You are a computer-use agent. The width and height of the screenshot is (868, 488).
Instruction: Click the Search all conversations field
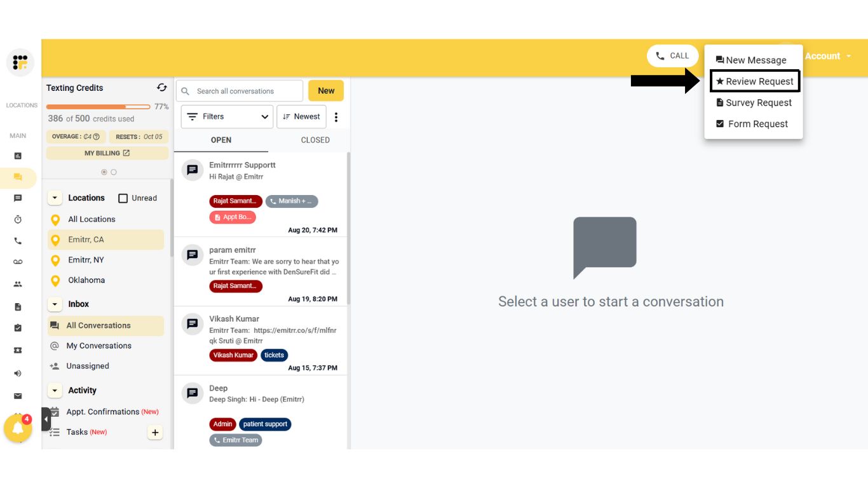coord(241,90)
